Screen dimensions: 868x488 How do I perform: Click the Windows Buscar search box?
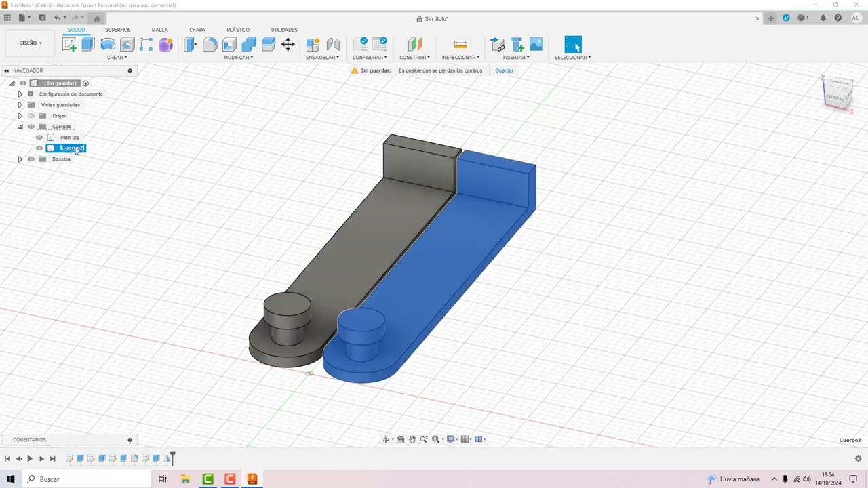pyautogui.click(x=87, y=479)
